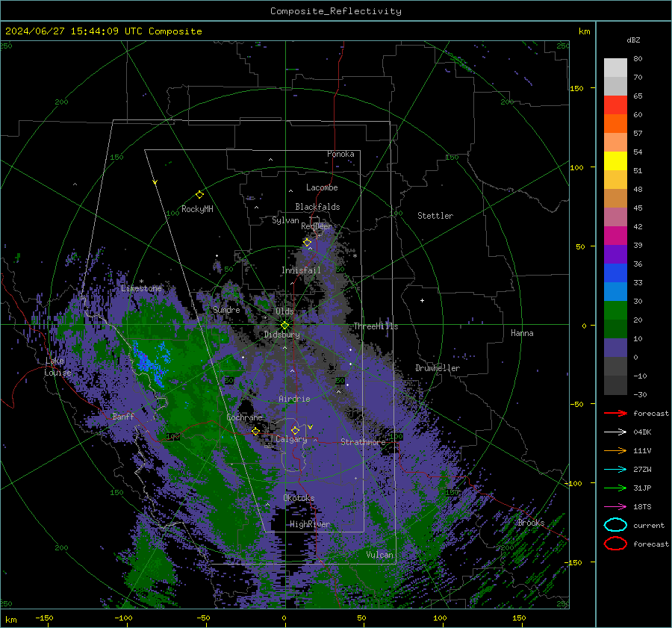Click the Didsbury label
This screenshot has height=628, width=672.
(x=281, y=335)
